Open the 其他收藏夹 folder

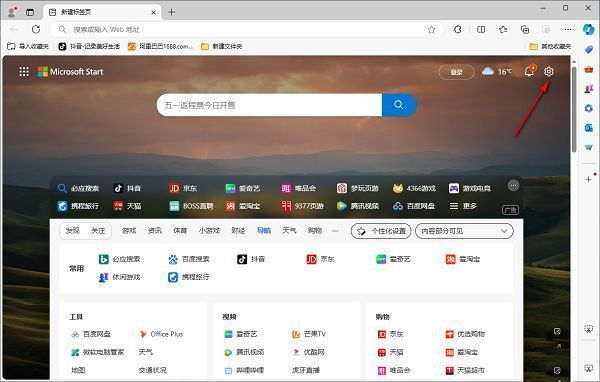coord(550,46)
